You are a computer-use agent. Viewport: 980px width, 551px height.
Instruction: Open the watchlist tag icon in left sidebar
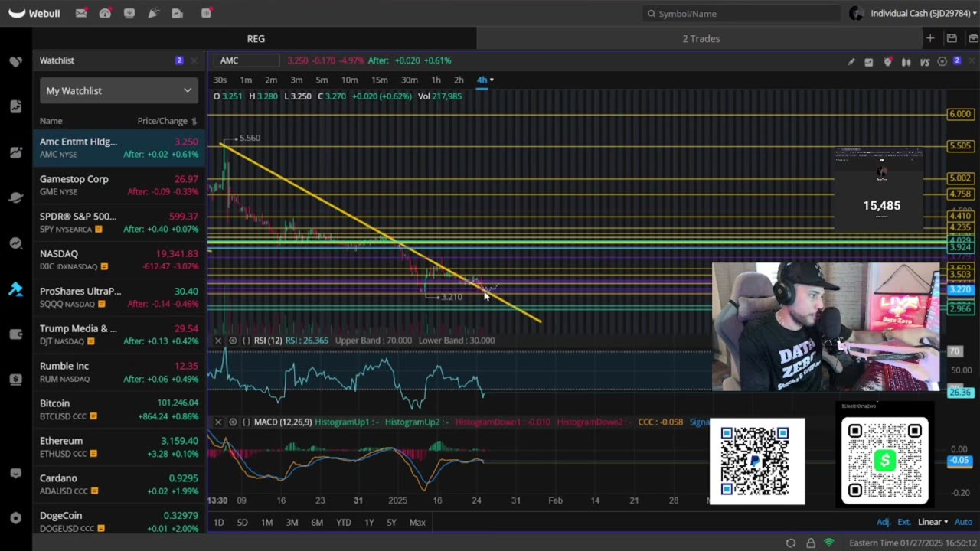(x=16, y=61)
